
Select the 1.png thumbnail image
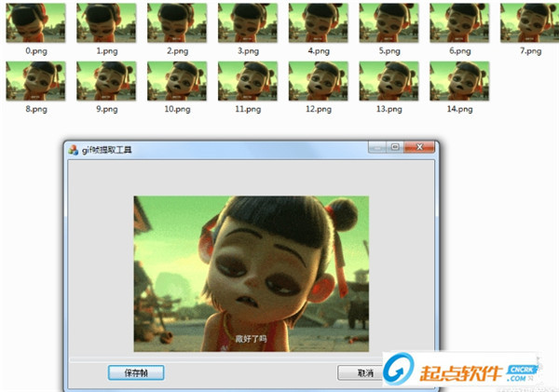coord(106,22)
